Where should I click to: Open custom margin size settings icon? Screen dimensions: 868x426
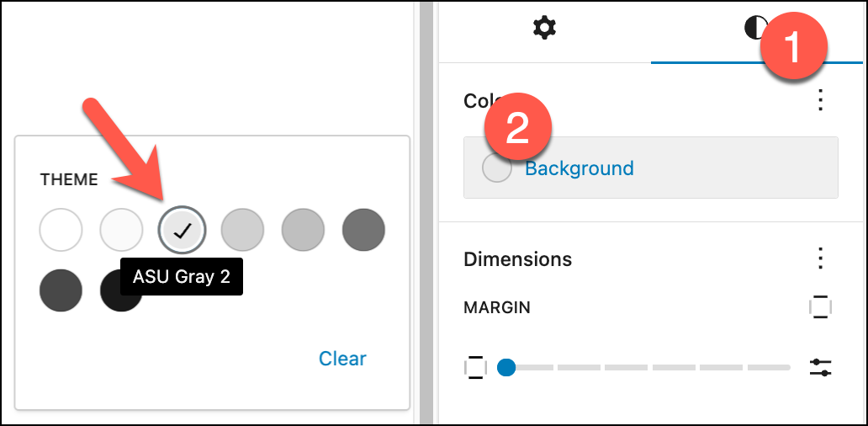pyautogui.click(x=820, y=367)
